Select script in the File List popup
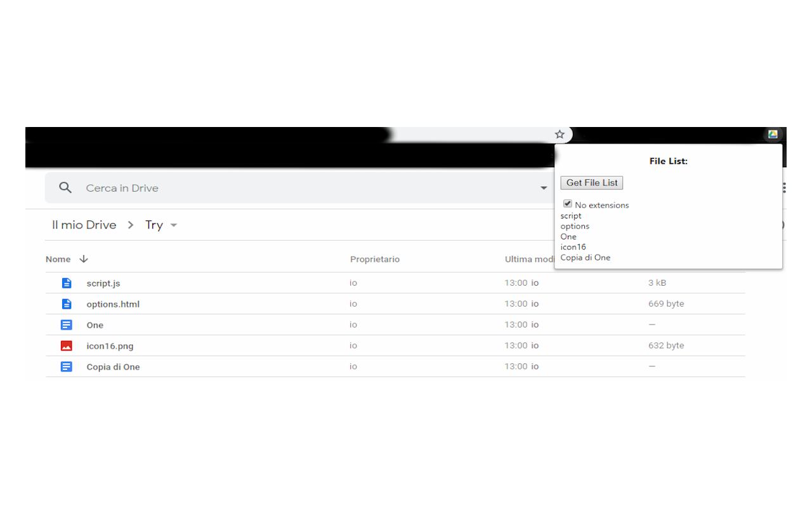812x508 pixels. coord(570,215)
